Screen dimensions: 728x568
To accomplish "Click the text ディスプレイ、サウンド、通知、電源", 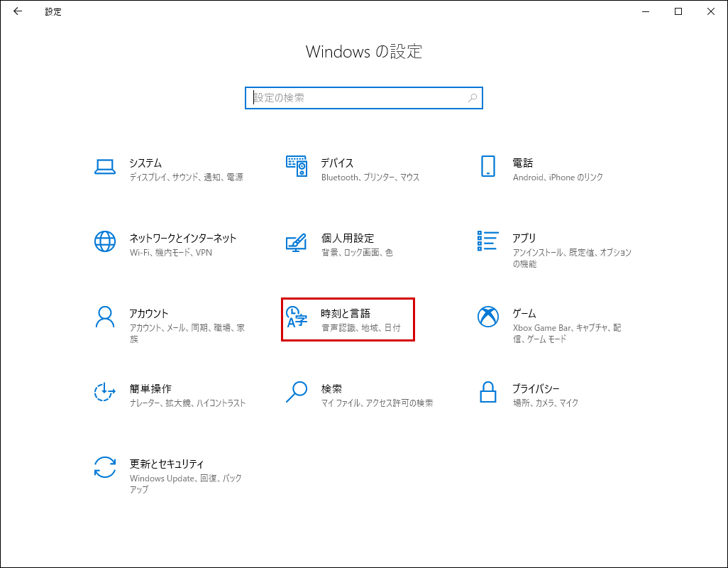I will 186,177.
